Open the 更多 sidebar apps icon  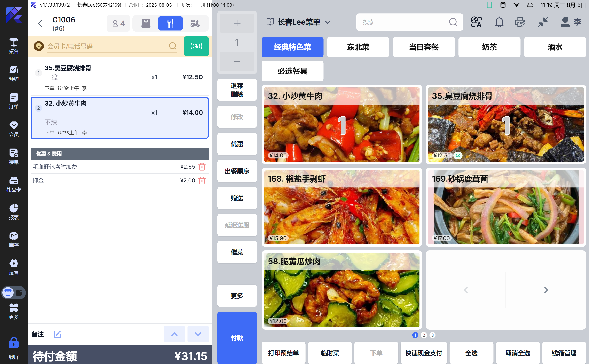(x=14, y=311)
